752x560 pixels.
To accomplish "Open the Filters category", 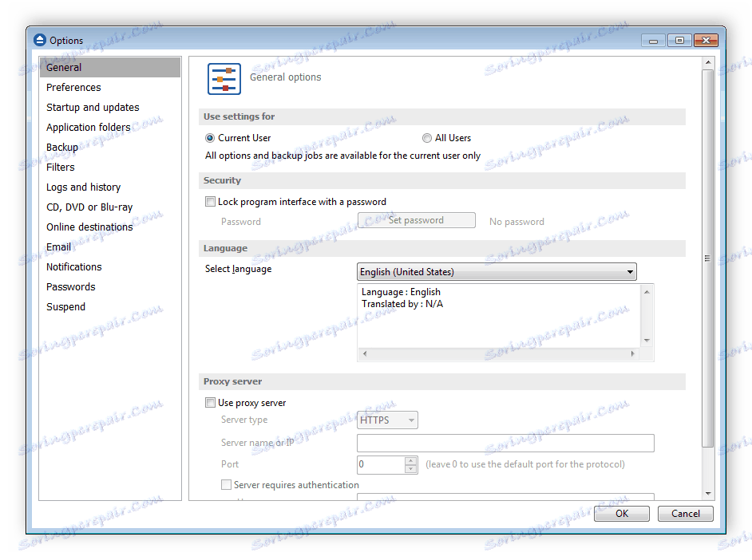I will pyautogui.click(x=110, y=168).
